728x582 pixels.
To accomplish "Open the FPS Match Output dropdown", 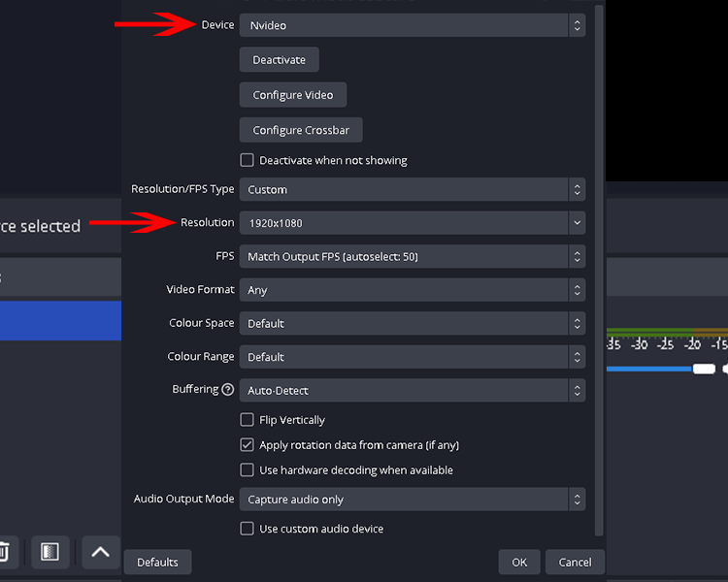I will [x=413, y=257].
